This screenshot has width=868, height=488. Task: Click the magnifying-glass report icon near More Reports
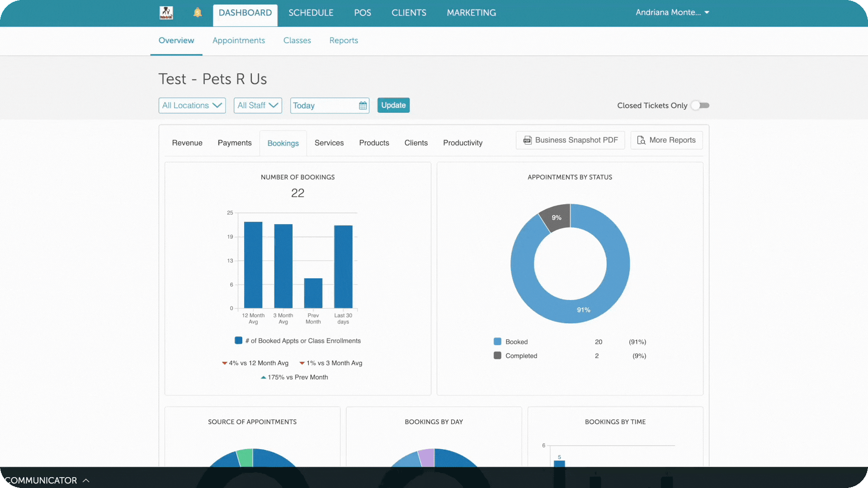point(641,140)
